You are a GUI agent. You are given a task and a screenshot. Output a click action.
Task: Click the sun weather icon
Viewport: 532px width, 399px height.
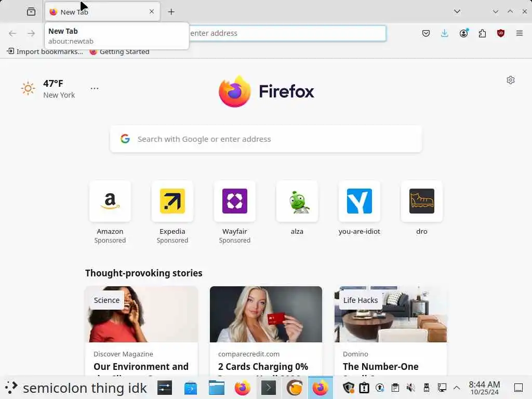(x=28, y=88)
